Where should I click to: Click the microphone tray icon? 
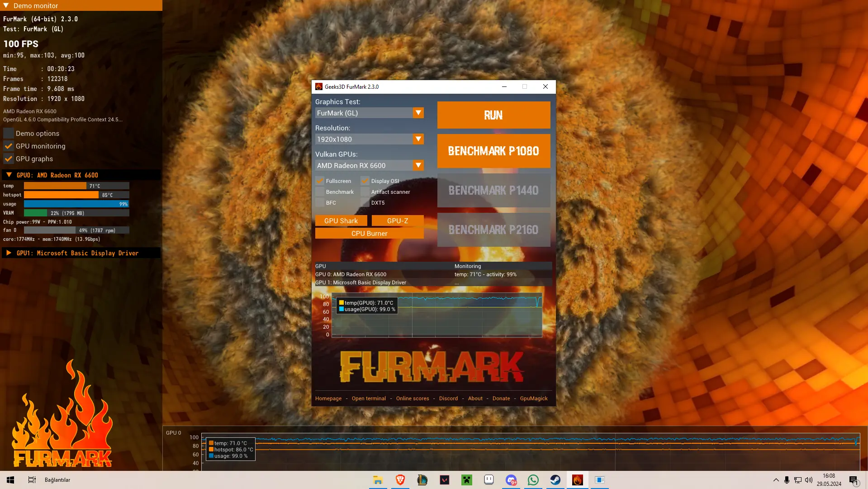tap(787, 480)
